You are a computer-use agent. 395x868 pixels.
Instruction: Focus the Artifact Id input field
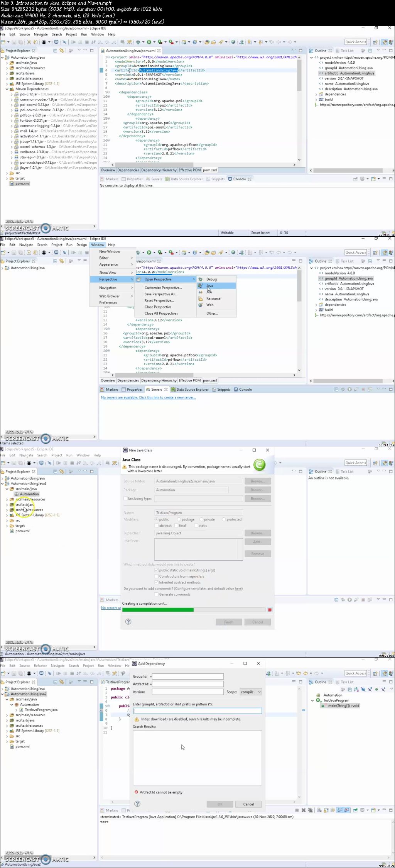(x=188, y=684)
